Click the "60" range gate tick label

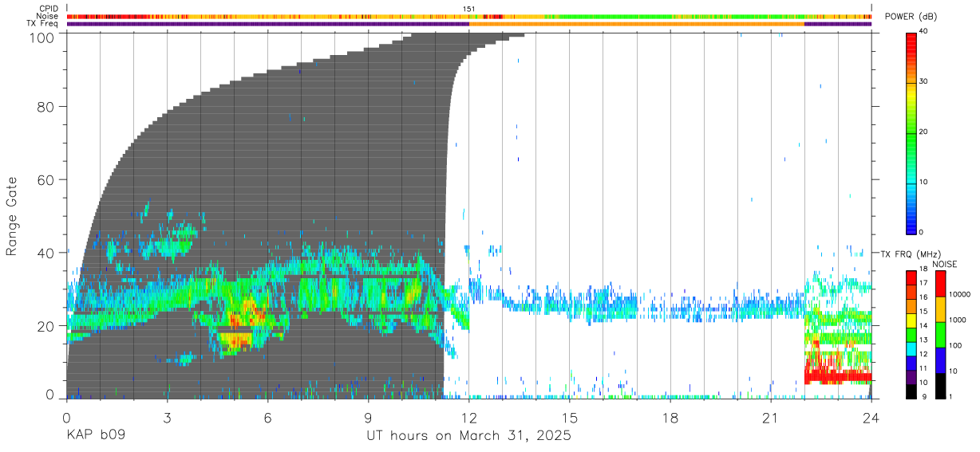pyautogui.click(x=45, y=179)
